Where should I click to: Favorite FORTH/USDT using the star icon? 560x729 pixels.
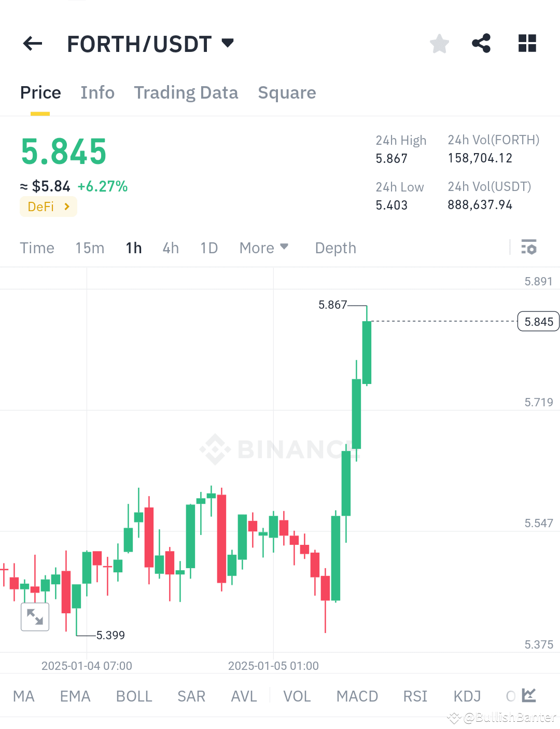[x=439, y=44]
